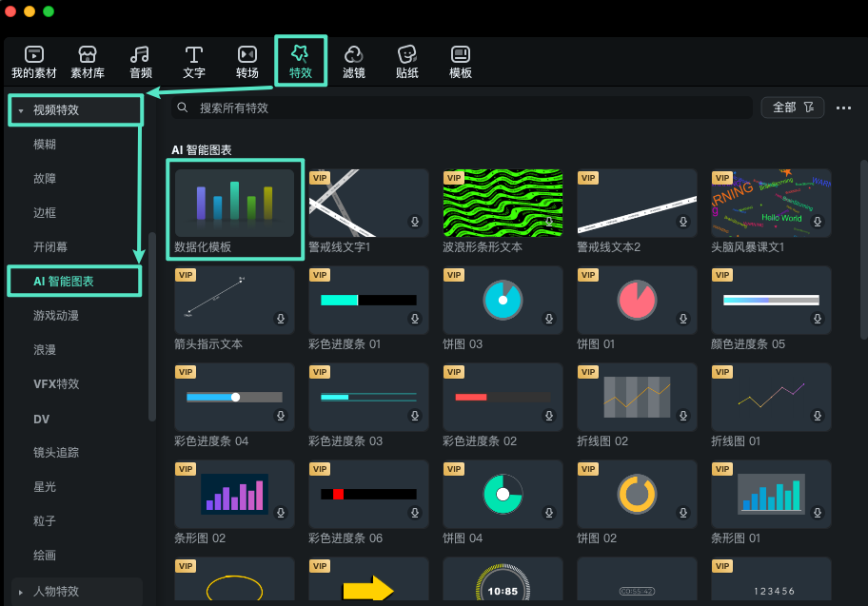Select the 镜头追踪 category

(56, 453)
